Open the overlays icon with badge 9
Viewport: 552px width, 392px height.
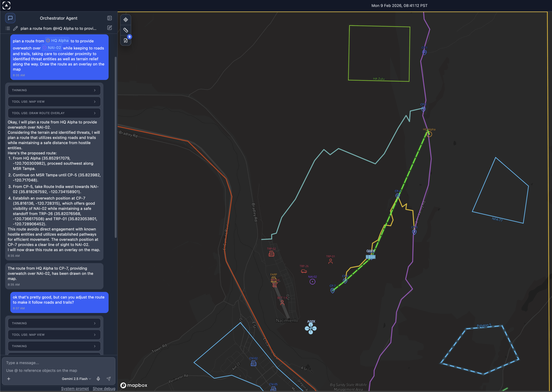[x=125, y=41]
